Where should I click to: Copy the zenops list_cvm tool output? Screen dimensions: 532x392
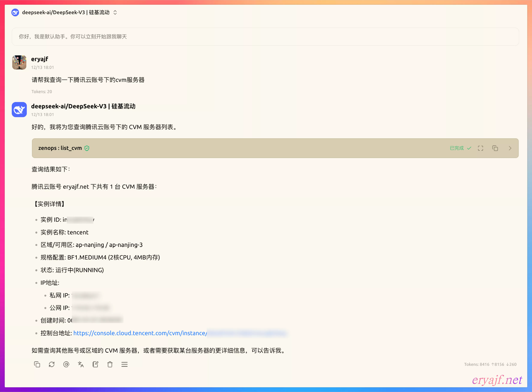coord(495,148)
